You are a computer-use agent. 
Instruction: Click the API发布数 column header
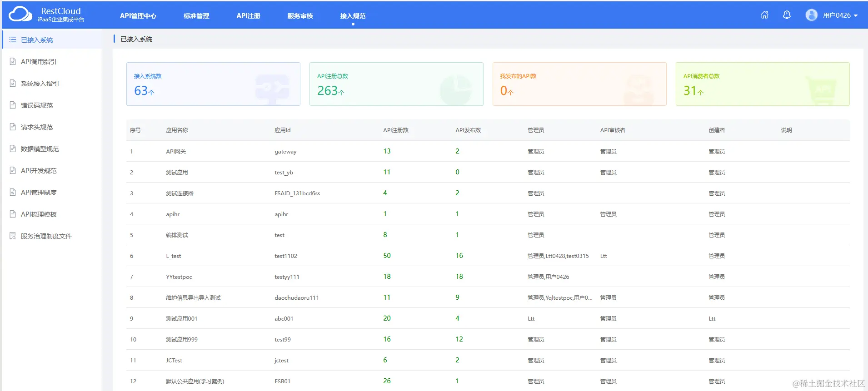coord(468,130)
